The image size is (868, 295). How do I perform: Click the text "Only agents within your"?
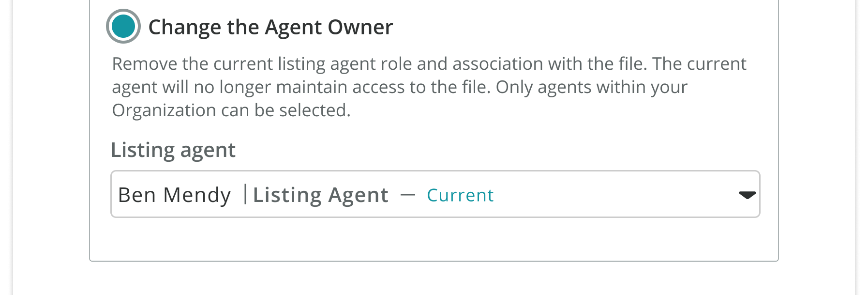coord(591,87)
